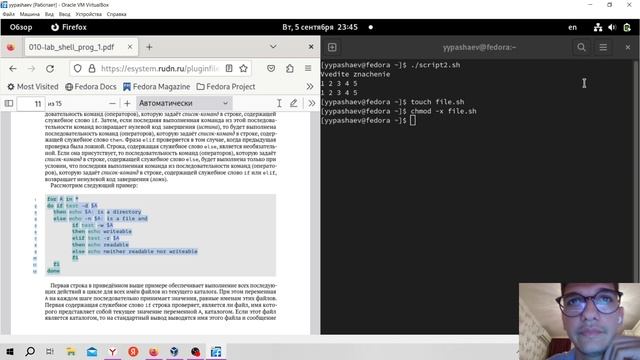Reload the Firefox page

[50, 69]
